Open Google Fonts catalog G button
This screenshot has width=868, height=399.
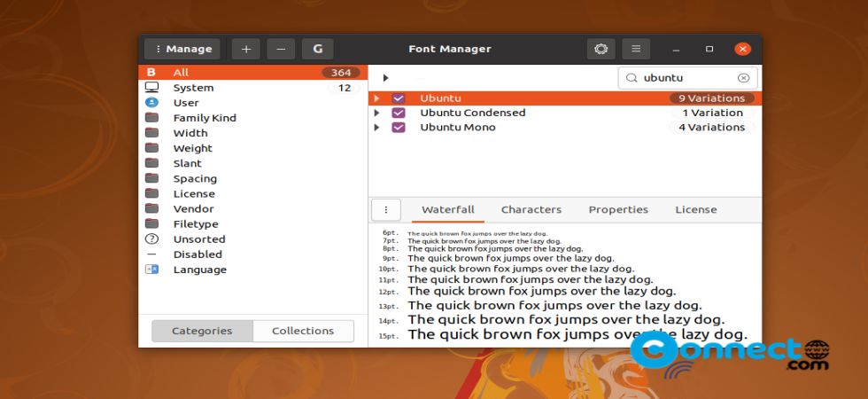[x=318, y=49]
